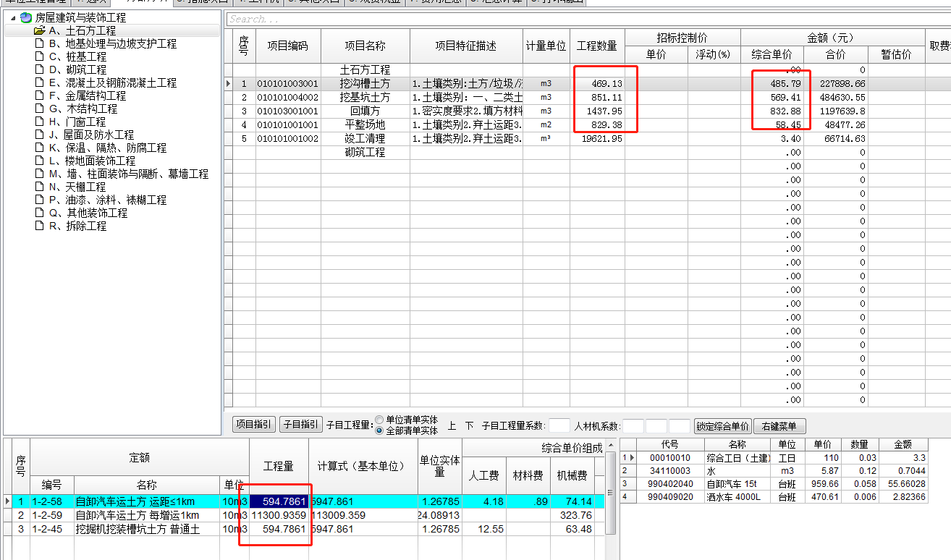Click the 综合单价 column header
The height and width of the screenshot is (560, 951).
coord(772,55)
